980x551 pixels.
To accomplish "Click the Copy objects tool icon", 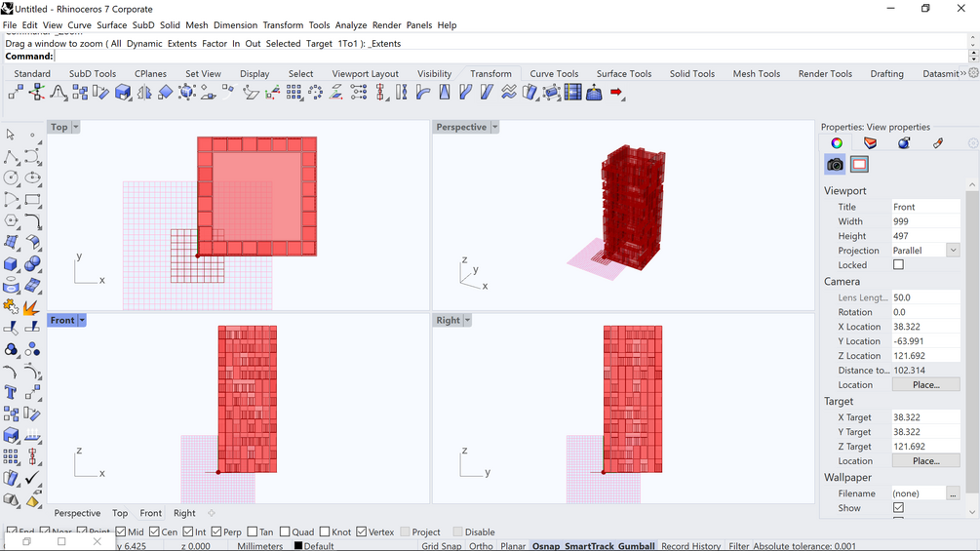I will 80,93.
